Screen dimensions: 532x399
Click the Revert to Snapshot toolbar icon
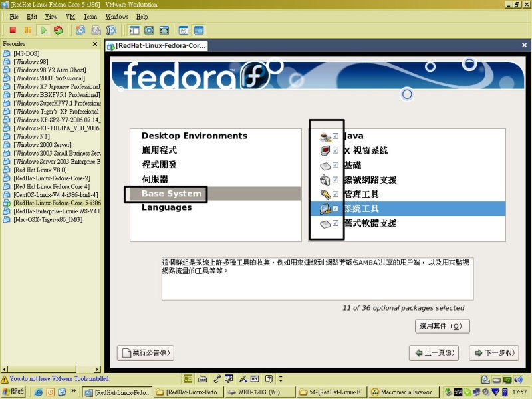(96, 30)
